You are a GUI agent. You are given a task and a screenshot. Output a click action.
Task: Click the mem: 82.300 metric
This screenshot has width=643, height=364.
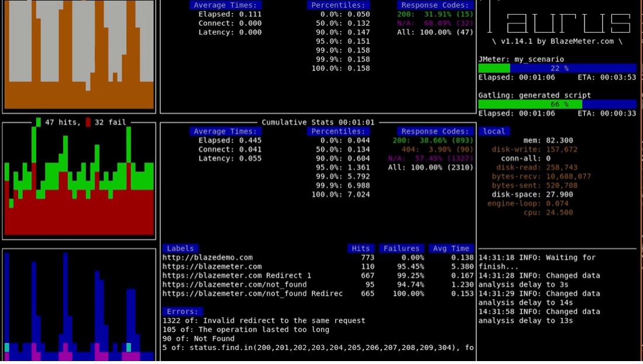(x=548, y=140)
